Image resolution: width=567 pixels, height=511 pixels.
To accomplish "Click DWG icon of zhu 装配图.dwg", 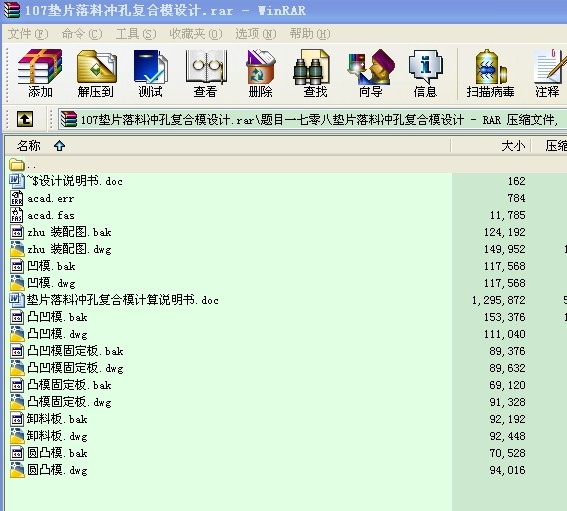I will coord(17,249).
